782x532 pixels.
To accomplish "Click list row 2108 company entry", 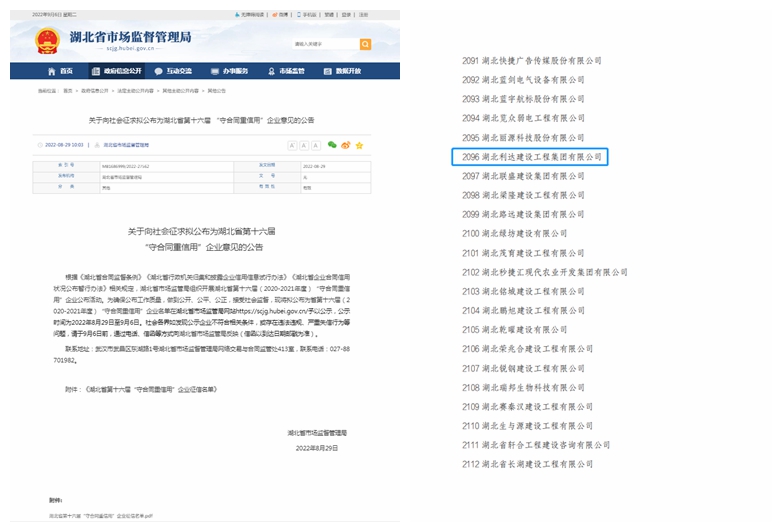I will pos(523,387).
